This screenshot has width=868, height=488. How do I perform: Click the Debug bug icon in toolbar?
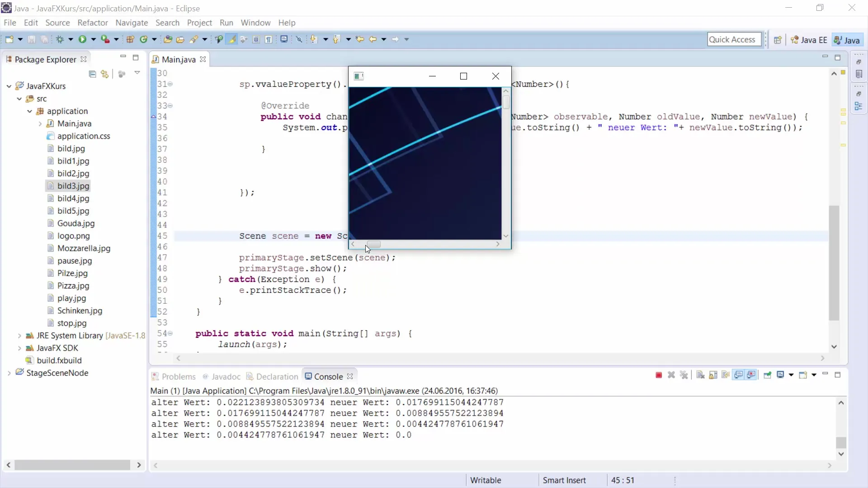60,39
